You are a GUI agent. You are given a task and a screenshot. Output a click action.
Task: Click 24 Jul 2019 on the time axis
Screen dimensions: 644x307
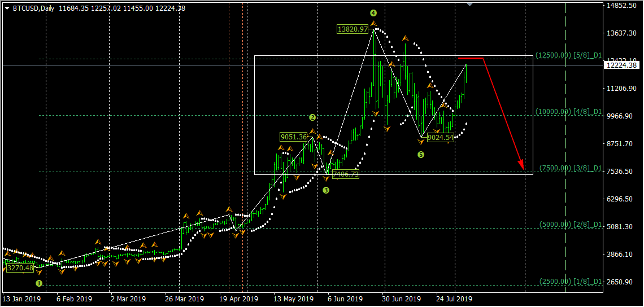[x=455, y=299]
